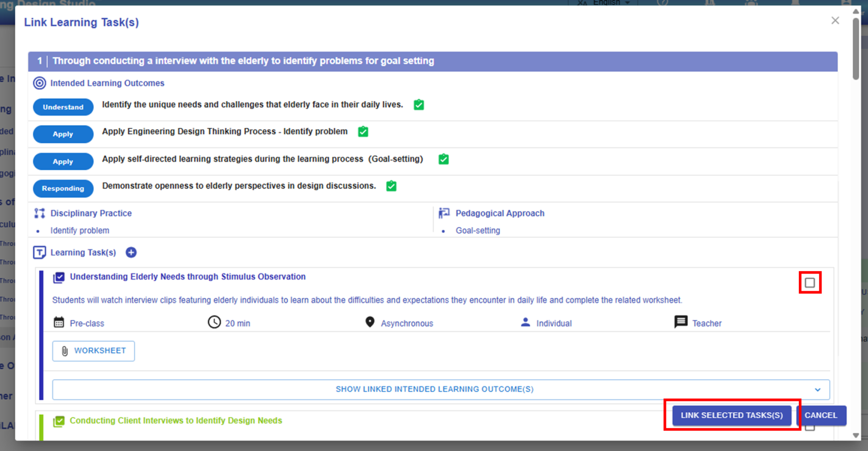Click the Intended Learning Outcomes target icon
The image size is (868, 451).
click(39, 83)
